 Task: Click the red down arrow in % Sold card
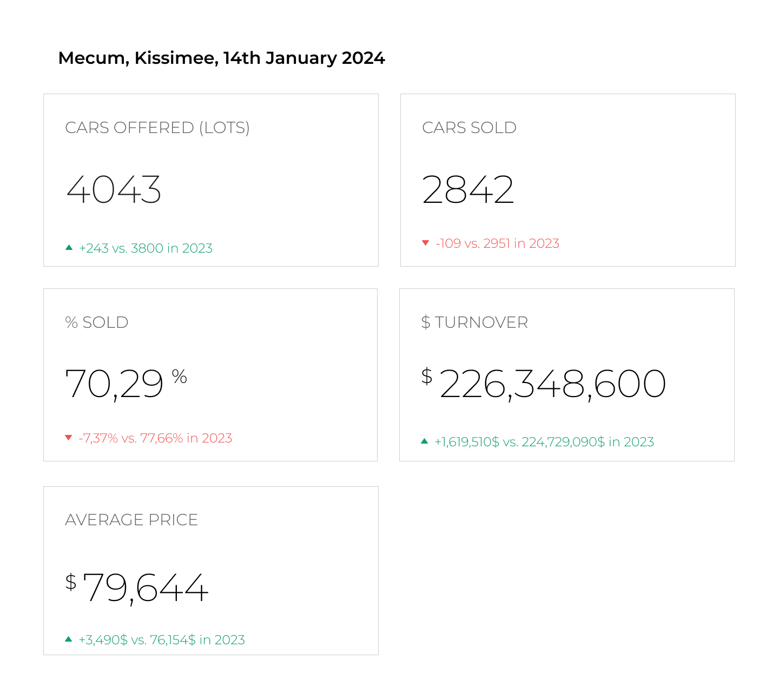click(x=69, y=438)
